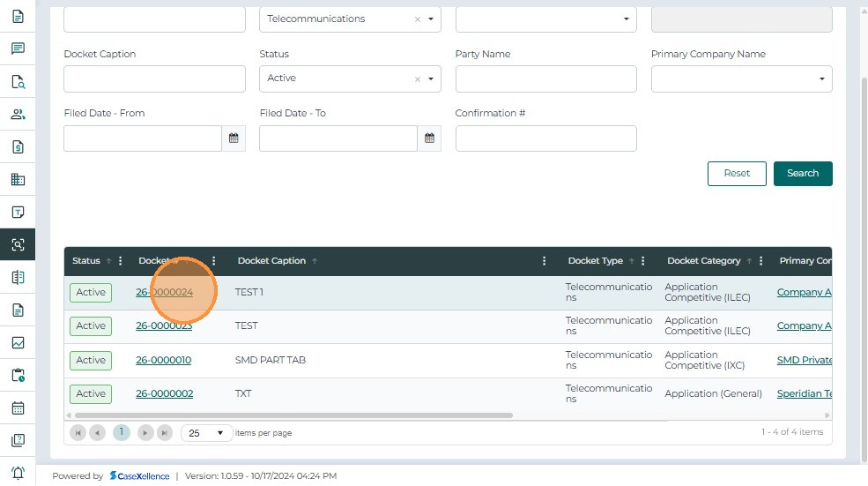
Task: Expand the Status filter dropdown
Action: [432, 79]
